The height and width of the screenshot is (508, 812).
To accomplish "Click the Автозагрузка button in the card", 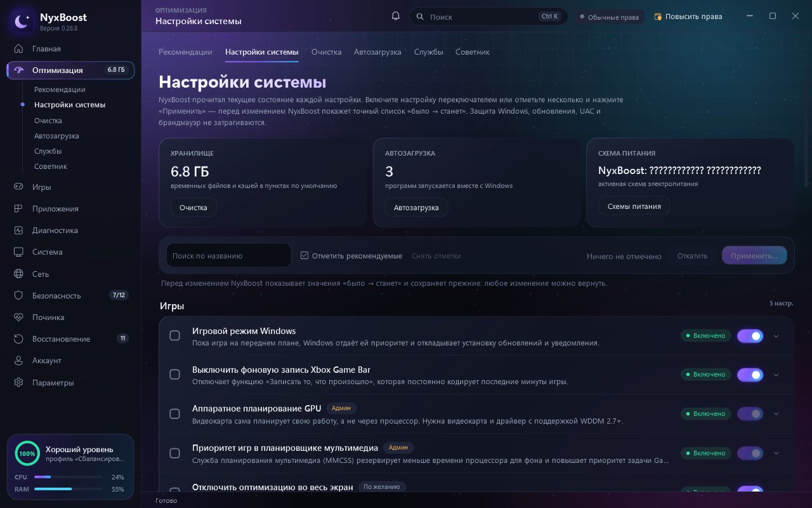I will coord(416,207).
